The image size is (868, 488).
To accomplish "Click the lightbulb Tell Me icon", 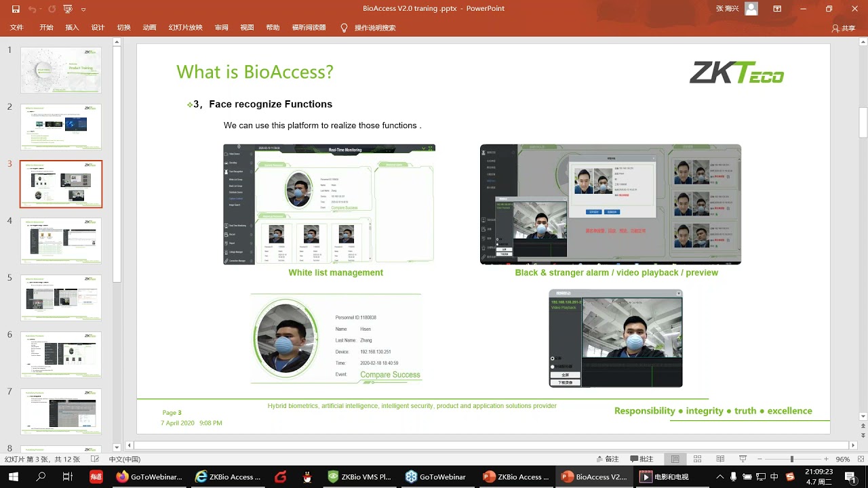I will pos(344,28).
